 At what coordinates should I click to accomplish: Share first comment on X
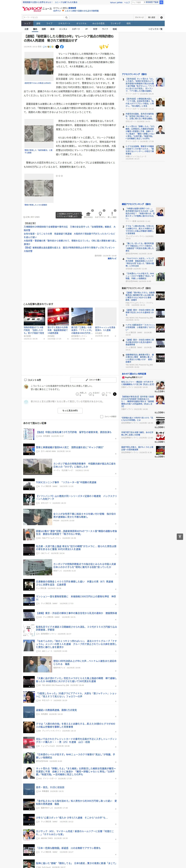(115, 394)
